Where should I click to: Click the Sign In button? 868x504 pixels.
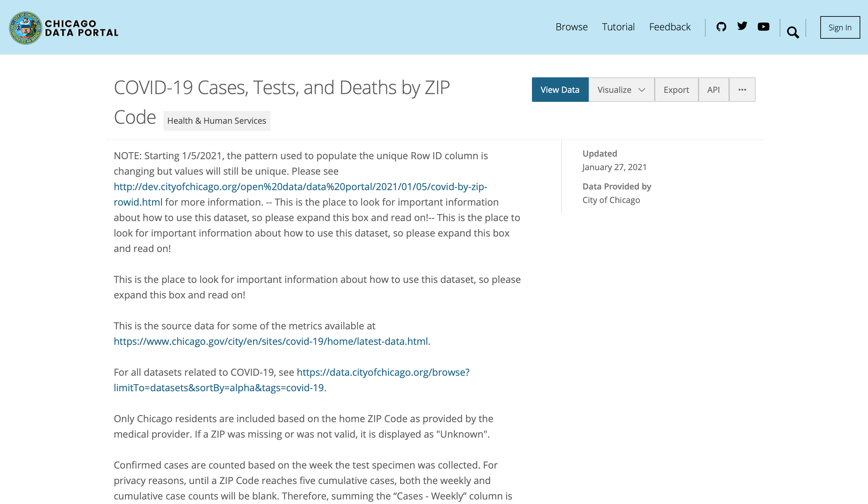click(x=839, y=28)
